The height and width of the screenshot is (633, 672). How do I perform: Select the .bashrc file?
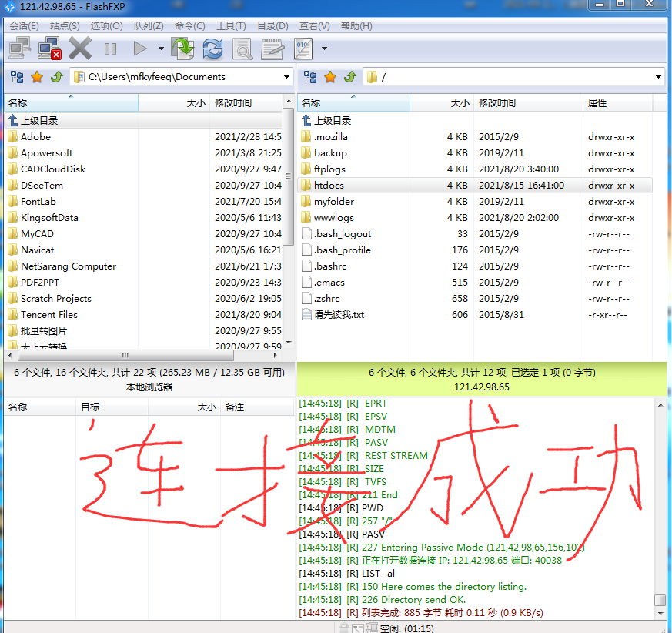pos(475,266)
